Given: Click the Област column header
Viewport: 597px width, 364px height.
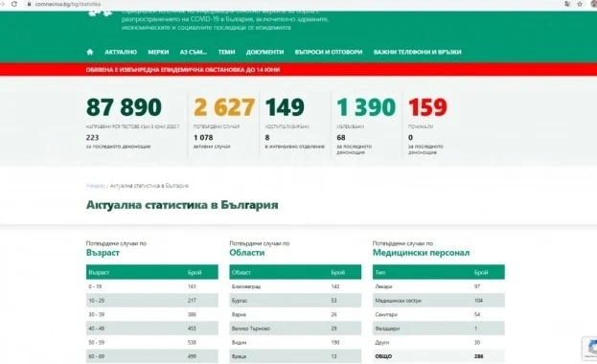Looking at the screenshot, I should pos(241,273).
